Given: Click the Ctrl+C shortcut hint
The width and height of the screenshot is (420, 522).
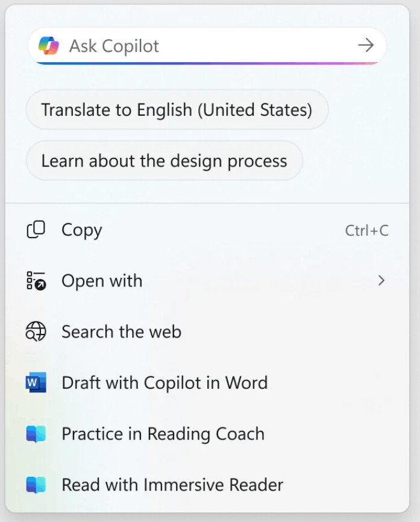Looking at the screenshot, I should coord(367,231).
